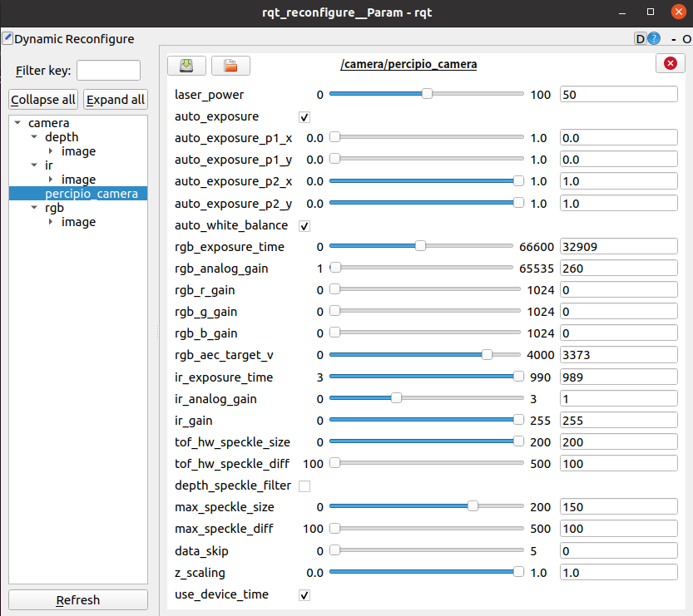Image resolution: width=693 pixels, height=616 pixels.
Task: Click the tof_hw_speckle_size value field
Action: click(618, 441)
